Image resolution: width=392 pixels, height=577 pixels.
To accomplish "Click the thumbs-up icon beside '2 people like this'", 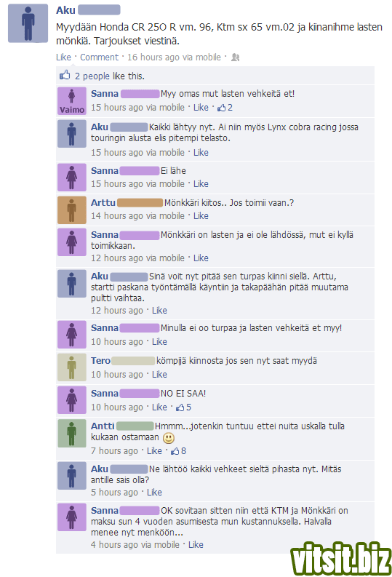I will point(65,76).
